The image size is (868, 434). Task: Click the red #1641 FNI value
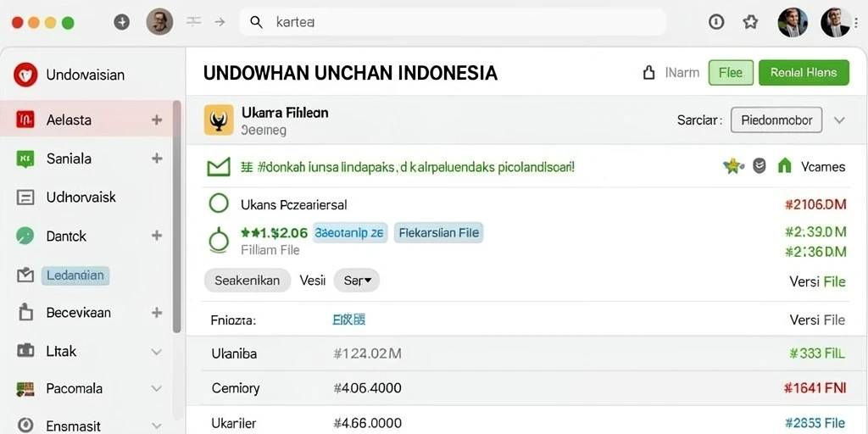[815, 388]
